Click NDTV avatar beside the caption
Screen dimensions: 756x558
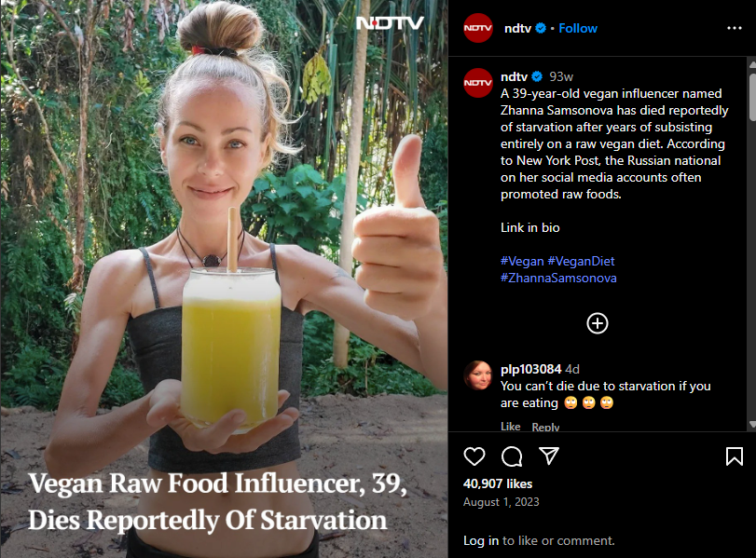click(478, 83)
